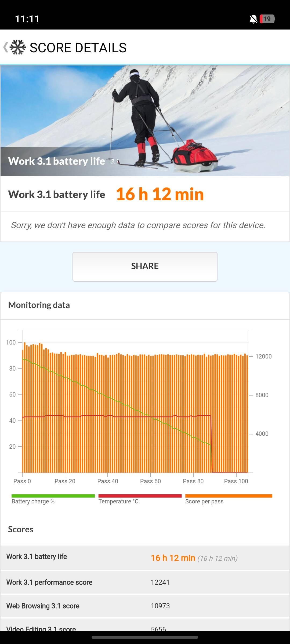Viewport: 290px width, 644px height.
Task: Select the Work 3.1 performance score row
Action: click(x=145, y=582)
